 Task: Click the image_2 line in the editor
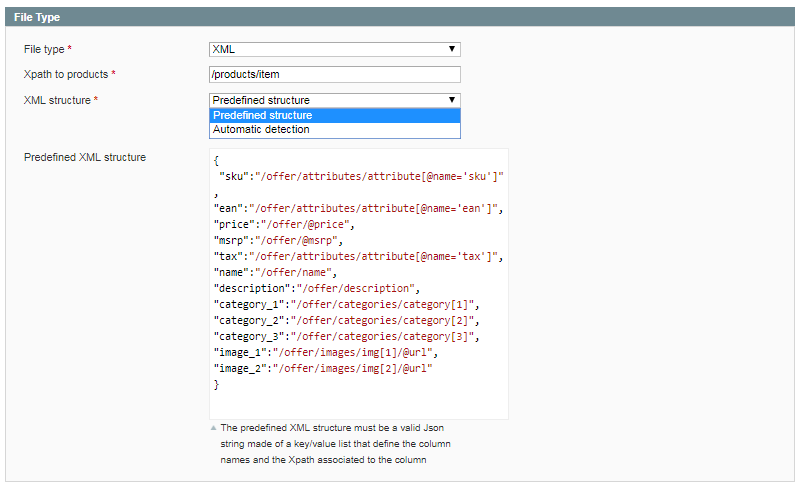coord(323,369)
